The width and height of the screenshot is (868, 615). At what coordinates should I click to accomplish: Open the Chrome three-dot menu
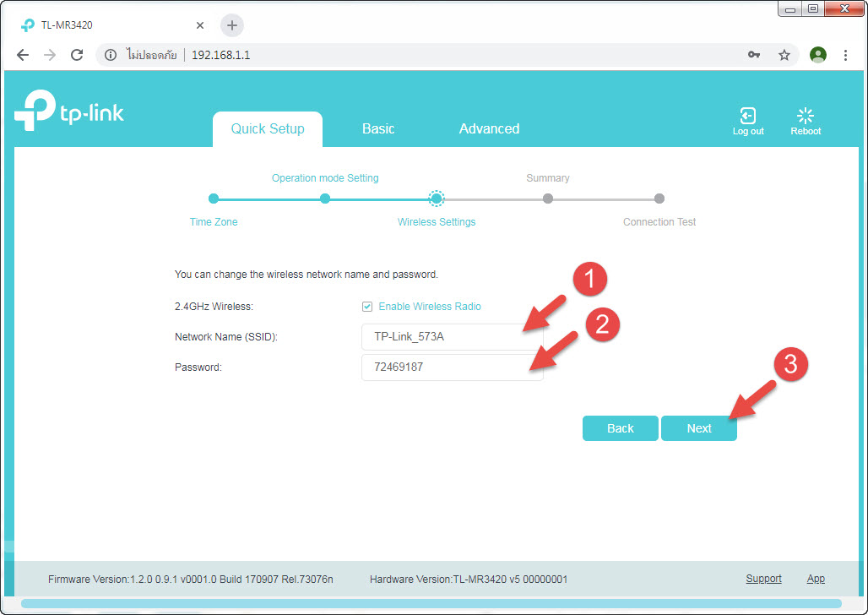point(845,55)
